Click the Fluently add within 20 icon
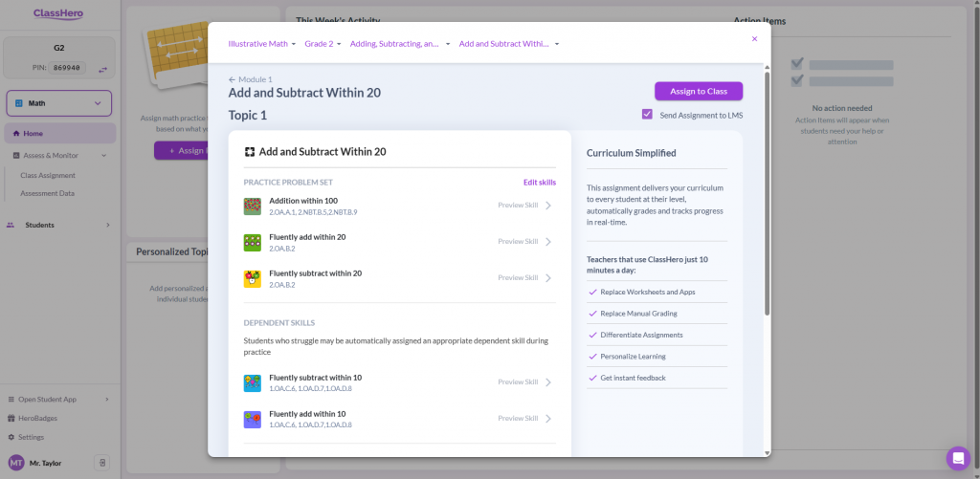980x479 pixels. (x=253, y=242)
